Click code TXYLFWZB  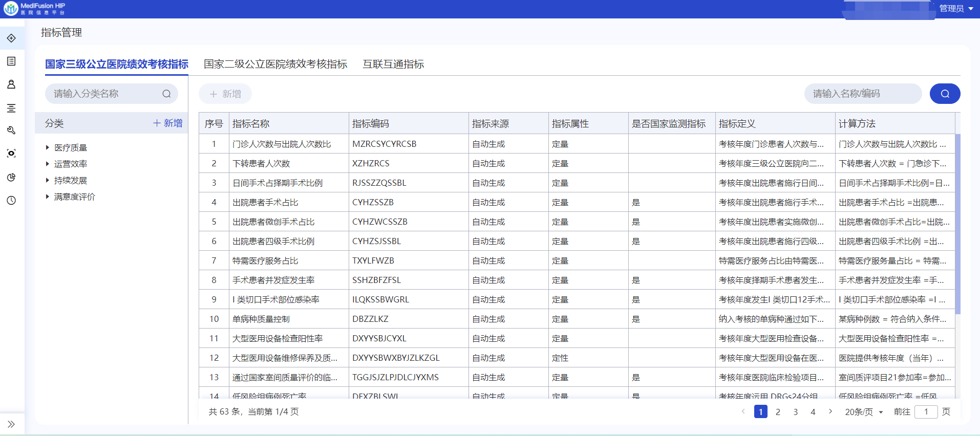(373, 261)
